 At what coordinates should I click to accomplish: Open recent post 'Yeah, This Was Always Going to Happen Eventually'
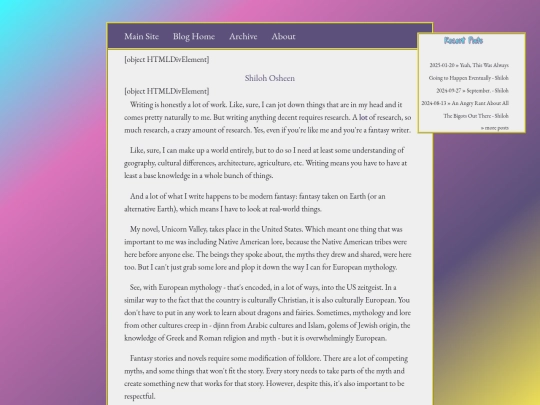(469, 71)
